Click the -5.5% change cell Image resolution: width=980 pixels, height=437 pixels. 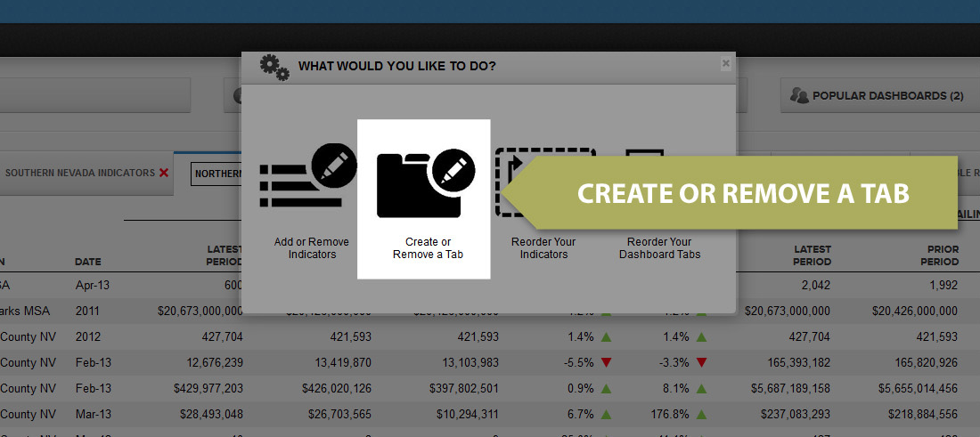point(580,363)
